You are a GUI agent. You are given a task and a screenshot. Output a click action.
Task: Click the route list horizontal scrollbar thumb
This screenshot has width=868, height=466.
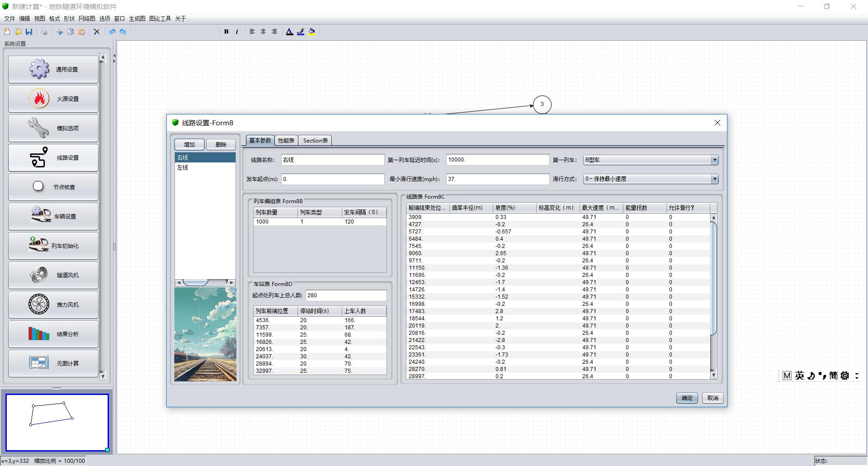tap(195, 282)
